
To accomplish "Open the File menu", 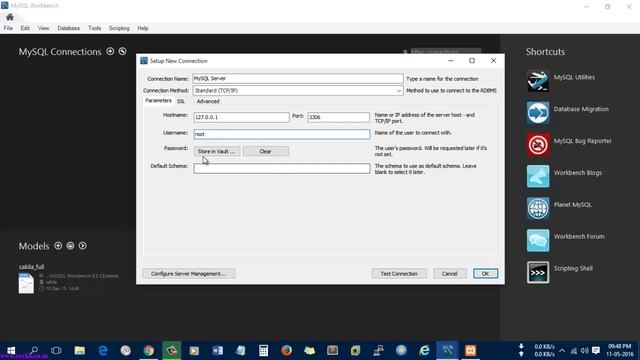I will pyautogui.click(x=8, y=28).
